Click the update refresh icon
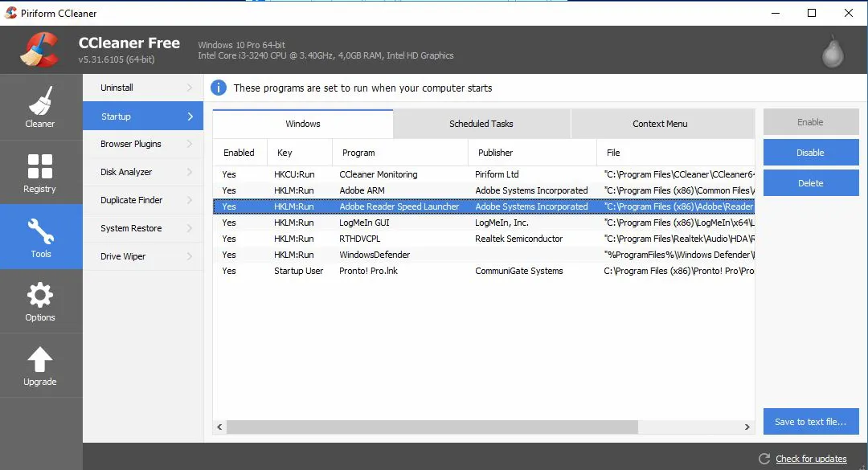Image resolution: width=868 pixels, height=470 pixels. tap(764, 459)
